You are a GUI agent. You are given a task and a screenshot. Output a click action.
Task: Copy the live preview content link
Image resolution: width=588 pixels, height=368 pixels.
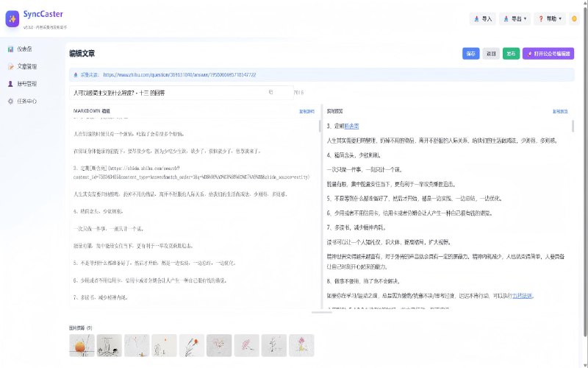[x=560, y=111]
